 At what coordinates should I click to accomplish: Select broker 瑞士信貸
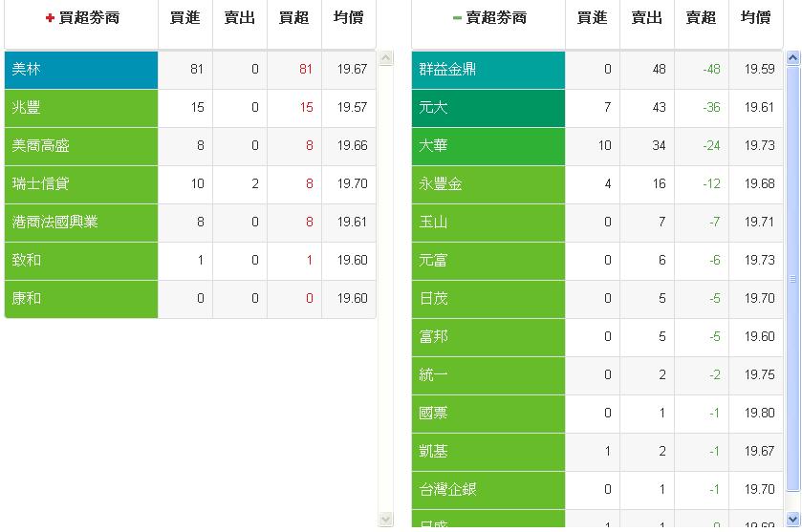pos(81,184)
